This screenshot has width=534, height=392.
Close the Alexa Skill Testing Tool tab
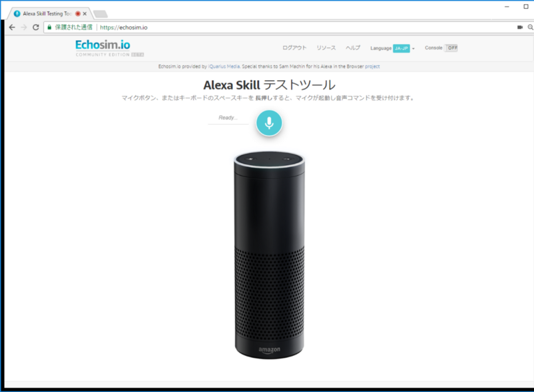tap(85, 13)
